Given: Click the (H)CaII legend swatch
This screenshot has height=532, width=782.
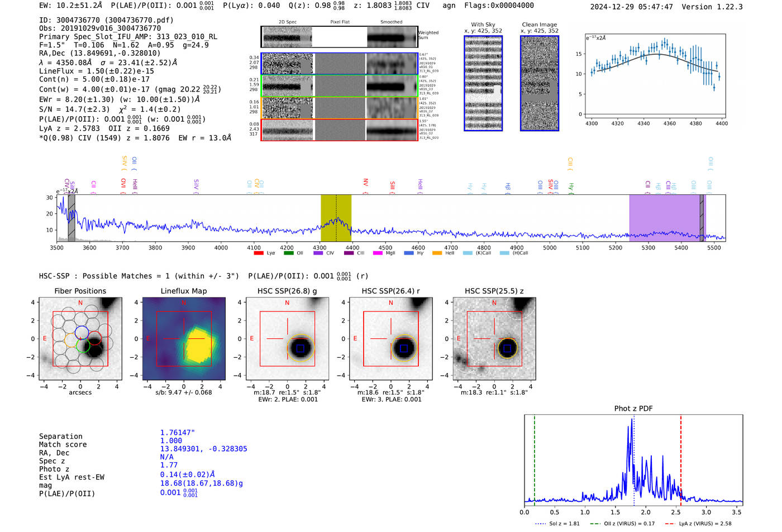Looking at the screenshot, I should point(504,253).
